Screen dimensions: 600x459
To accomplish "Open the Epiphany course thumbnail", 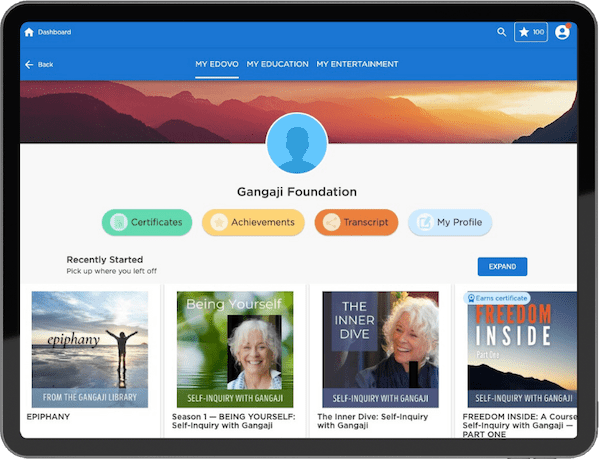I will 90,349.
